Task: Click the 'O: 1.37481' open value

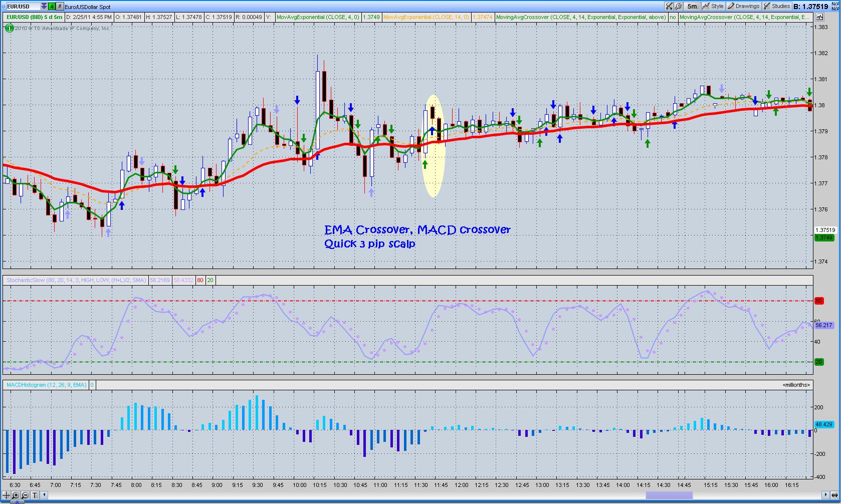Action: (x=129, y=17)
